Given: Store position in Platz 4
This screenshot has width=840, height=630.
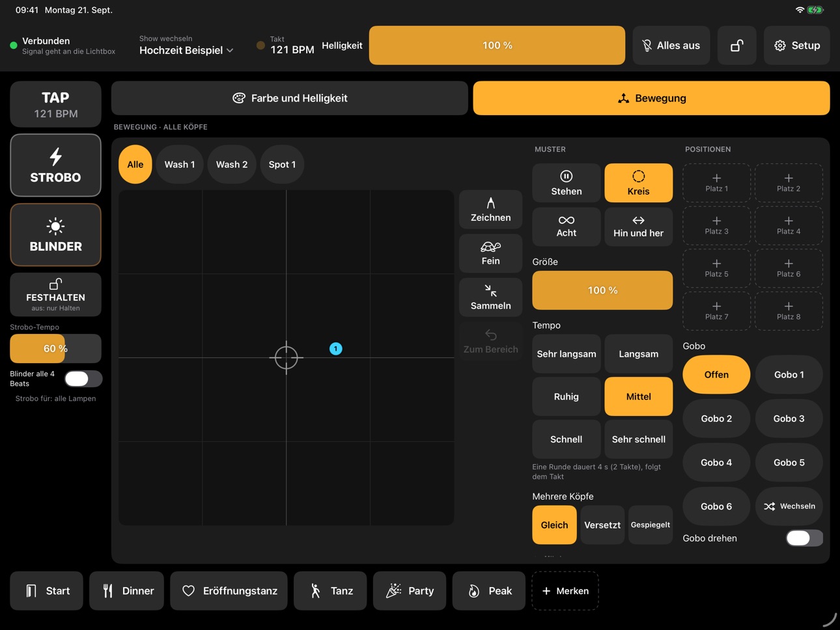Looking at the screenshot, I should (789, 226).
